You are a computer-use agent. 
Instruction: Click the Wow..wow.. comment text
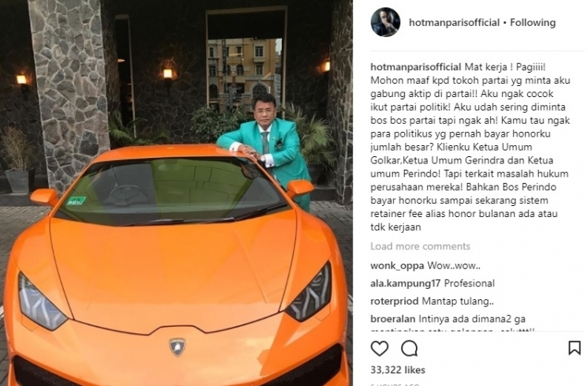(x=454, y=266)
